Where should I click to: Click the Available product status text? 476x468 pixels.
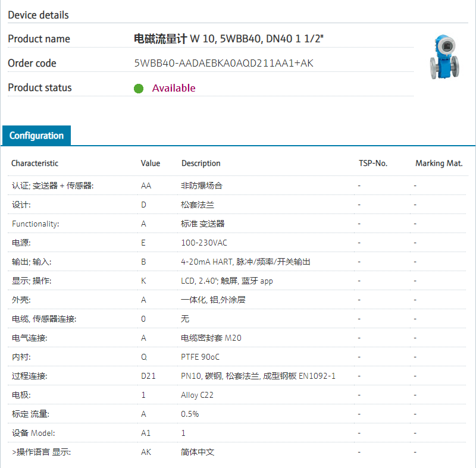tap(174, 88)
